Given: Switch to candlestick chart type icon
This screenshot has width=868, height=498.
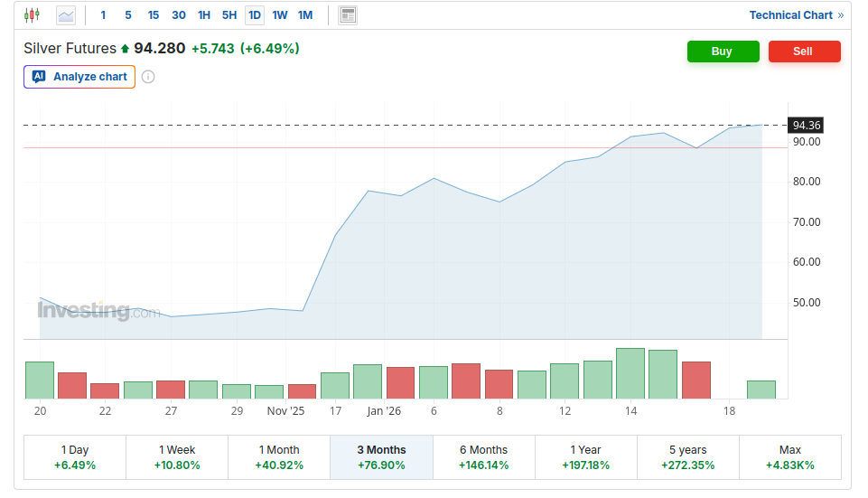Looking at the screenshot, I should point(33,15).
